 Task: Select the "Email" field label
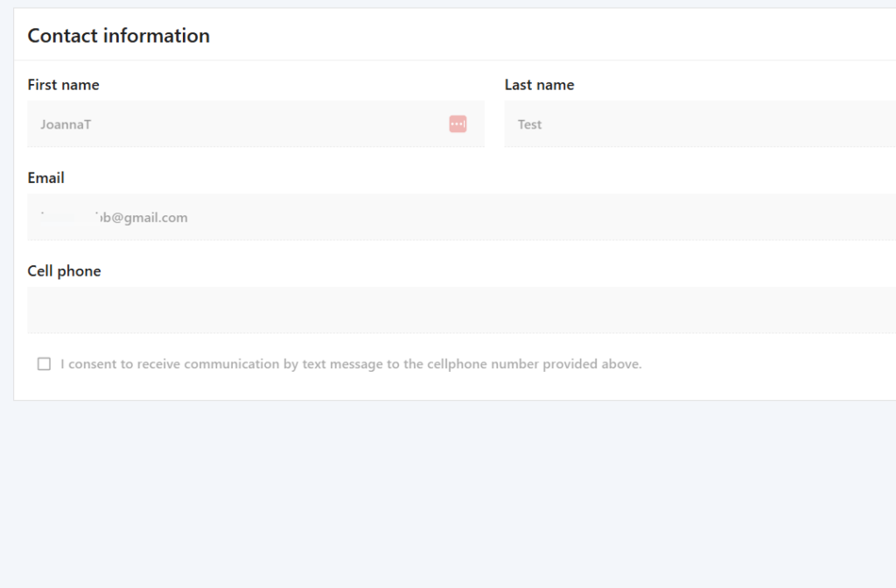[x=45, y=178]
